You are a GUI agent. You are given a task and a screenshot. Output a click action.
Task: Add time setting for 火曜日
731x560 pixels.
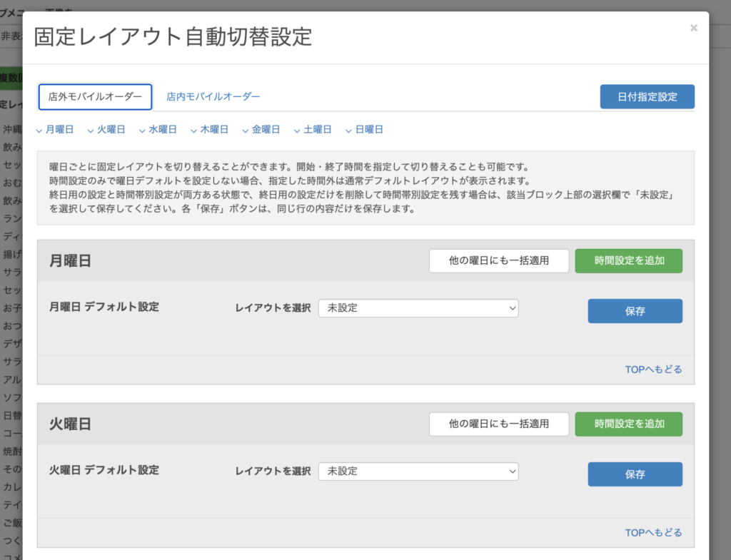point(629,424)
